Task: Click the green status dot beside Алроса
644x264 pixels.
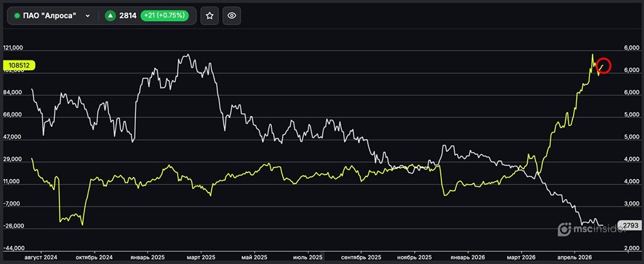Action: click(17, 16)
